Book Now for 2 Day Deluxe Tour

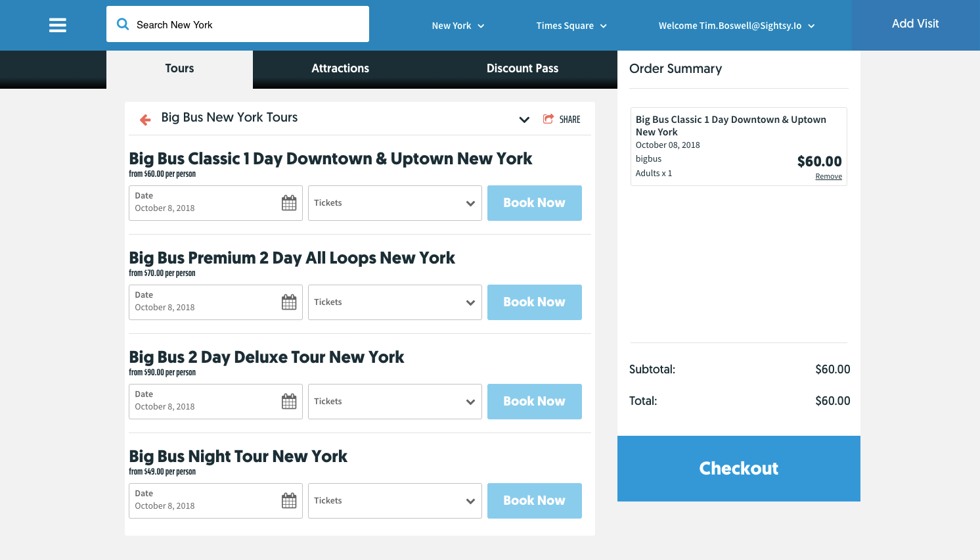point(535,402)
